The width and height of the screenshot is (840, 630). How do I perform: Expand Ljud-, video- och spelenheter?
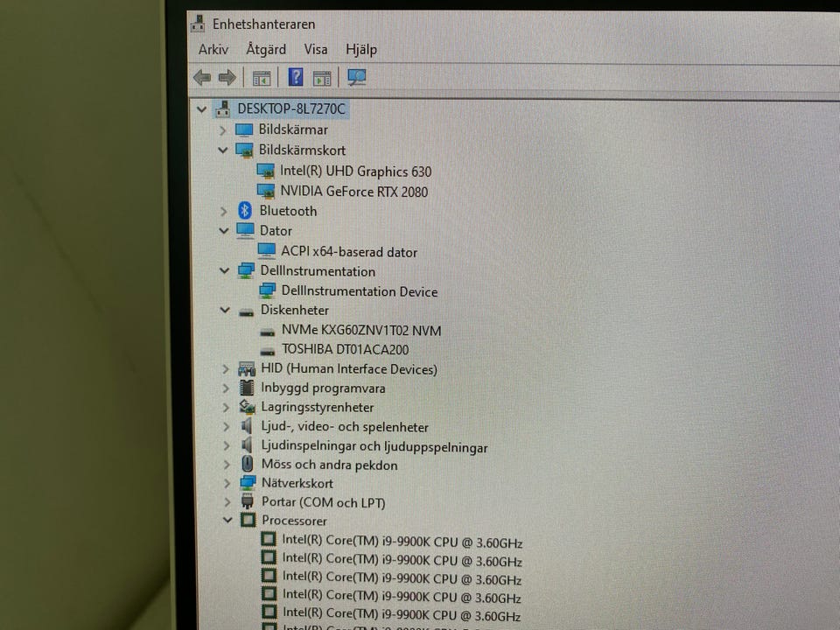point(226,427)
